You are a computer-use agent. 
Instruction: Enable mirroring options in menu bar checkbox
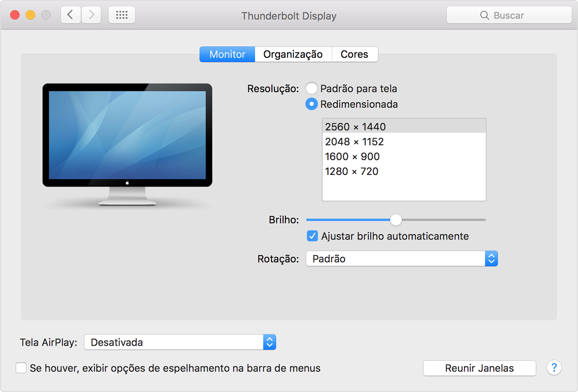pos(21,368)
